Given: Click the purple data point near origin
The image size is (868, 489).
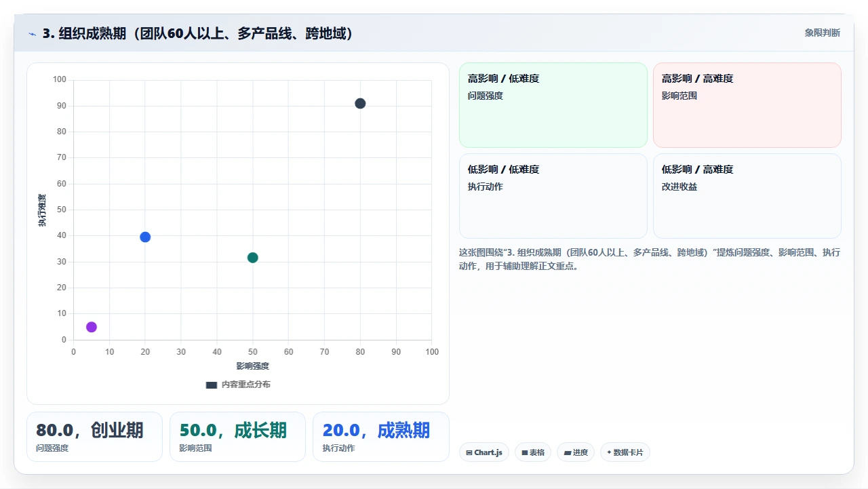Looking at the screenshot, I should [92, 327].
